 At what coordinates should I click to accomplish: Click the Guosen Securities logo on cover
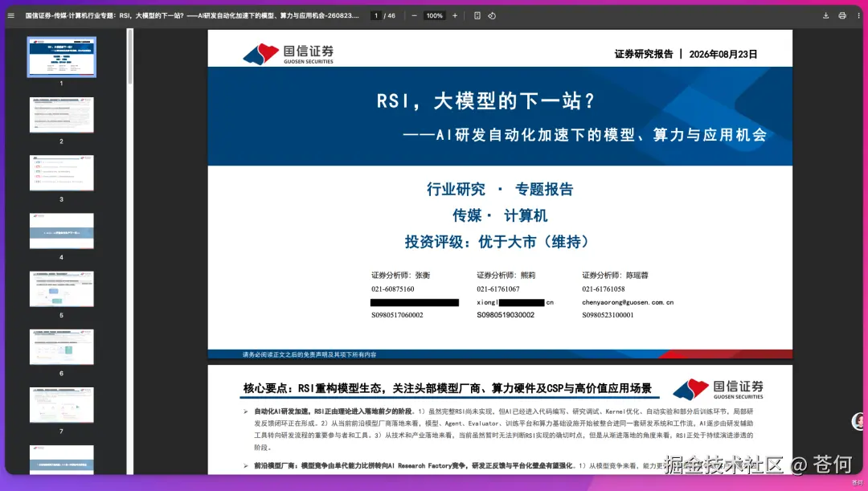point(288,54)
